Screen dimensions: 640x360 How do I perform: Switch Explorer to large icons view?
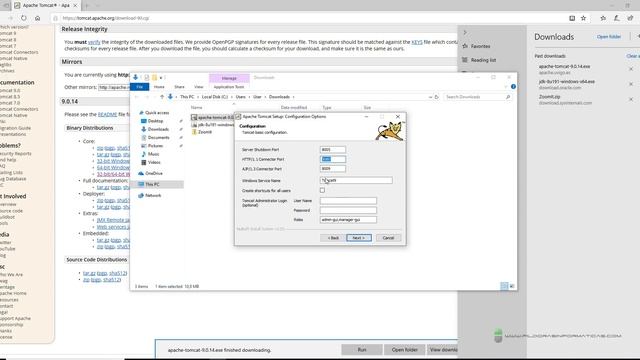click(x=512, y=286)
